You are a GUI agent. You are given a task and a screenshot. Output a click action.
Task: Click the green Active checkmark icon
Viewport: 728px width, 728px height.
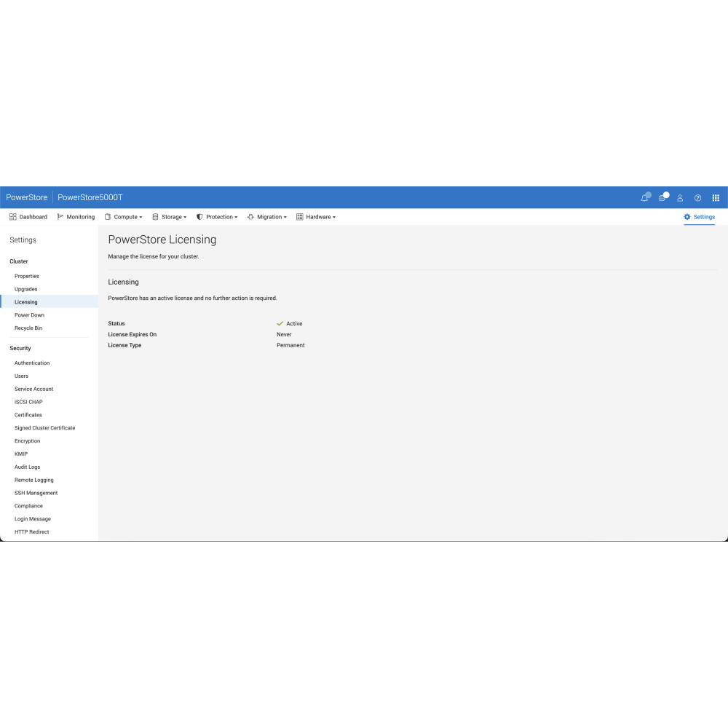[x=280, y=324]
